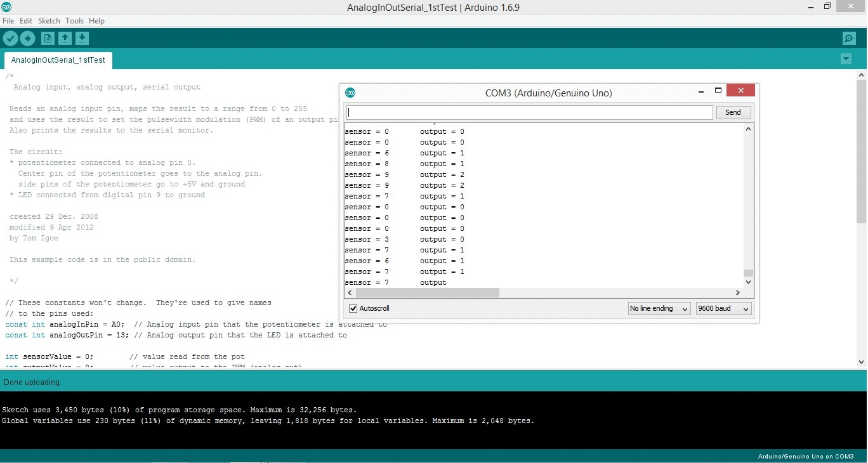Image resolution: width=868 pixels, height=463 pixels.
Task: Click serial monitor horizontal scrollbar thumb
Action: pos(428,293)
